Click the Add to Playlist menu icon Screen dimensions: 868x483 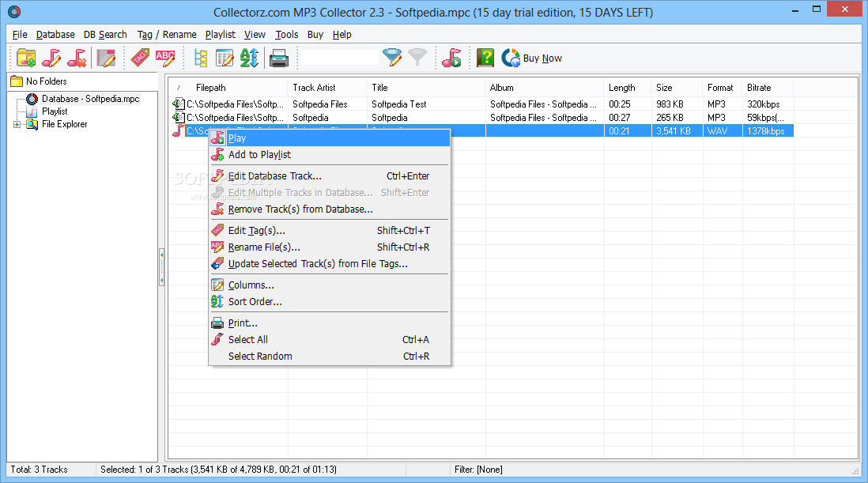(217, 155)
